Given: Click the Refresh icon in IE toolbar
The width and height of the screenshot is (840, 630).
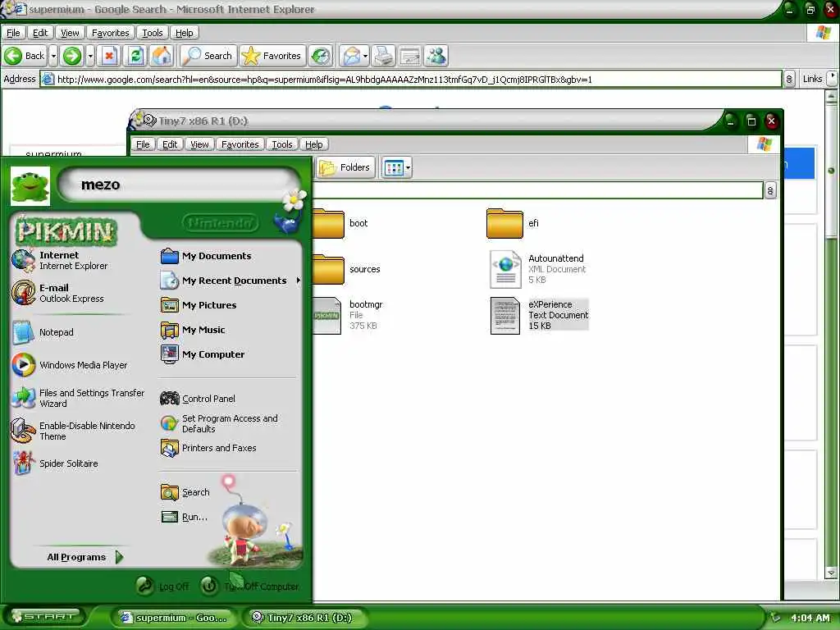Looking at the screenshot, I should [x=135, y=56].
